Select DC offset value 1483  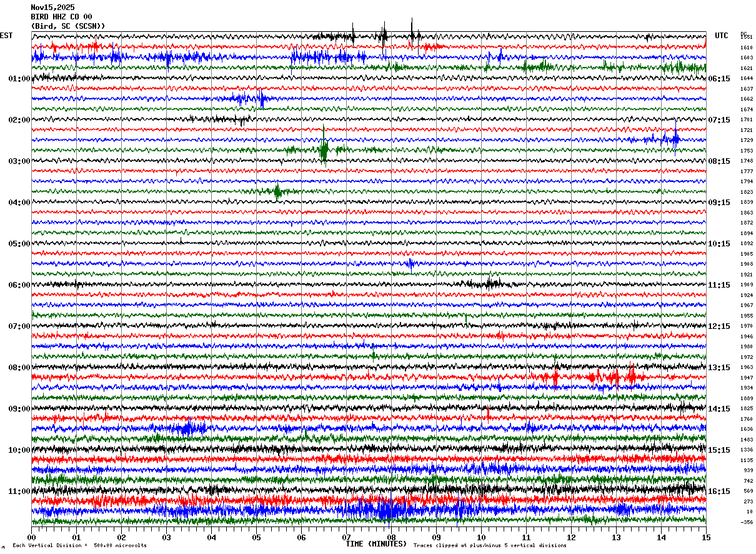747,440
